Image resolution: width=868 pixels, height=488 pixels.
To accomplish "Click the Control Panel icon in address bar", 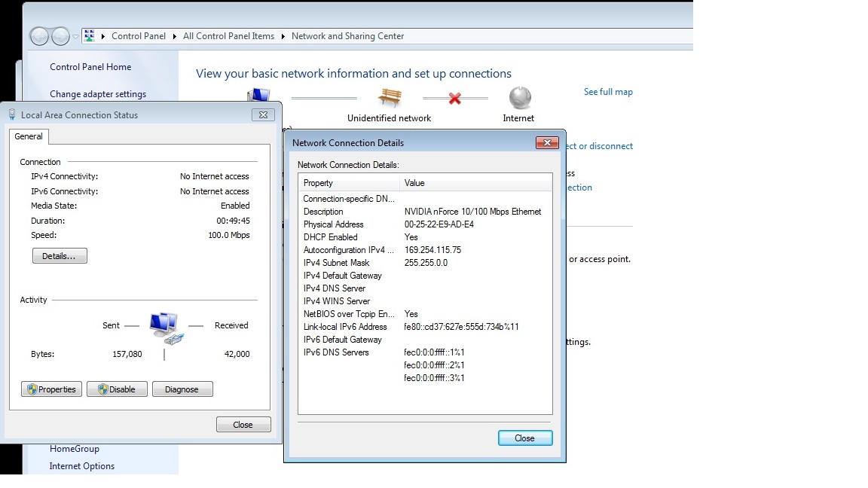I will click(x=90, y=36).
